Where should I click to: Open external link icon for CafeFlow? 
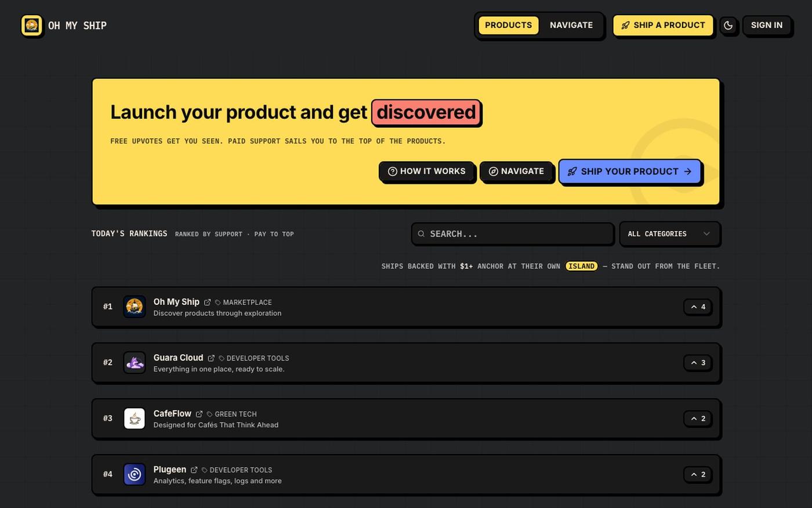[199, 414]
